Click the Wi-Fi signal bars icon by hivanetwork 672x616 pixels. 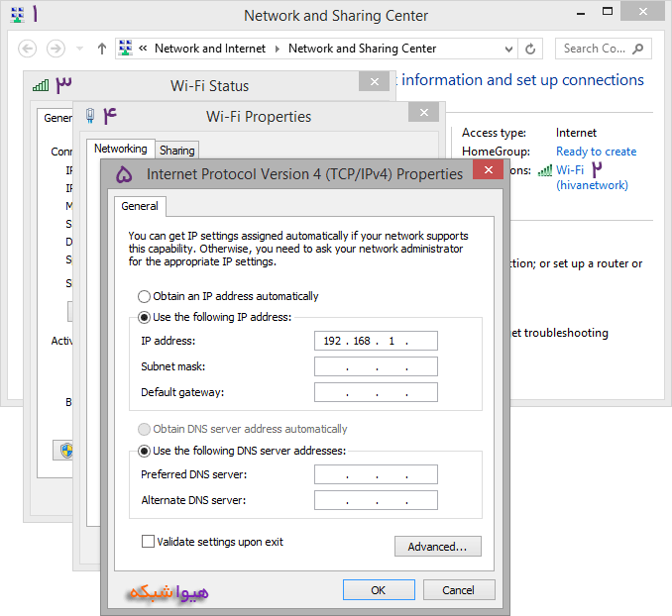click(x=545, y=170)
